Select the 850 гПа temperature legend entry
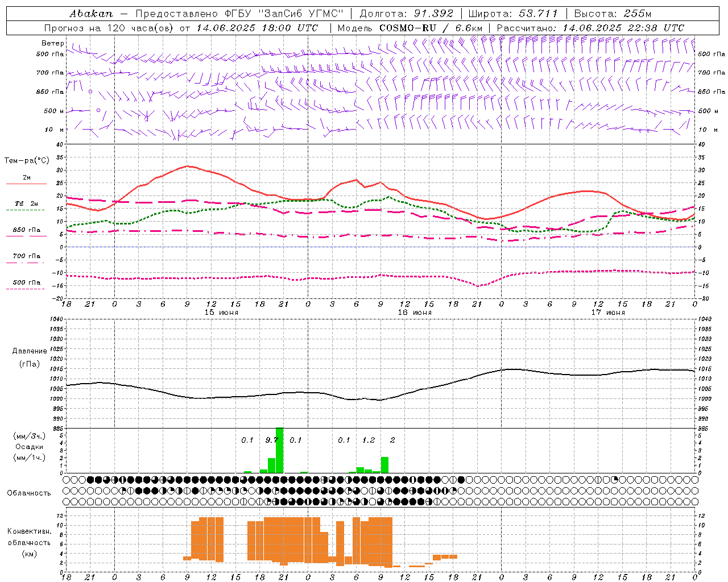The width and height of the screenshot is (728, 582). click(27, 230)
